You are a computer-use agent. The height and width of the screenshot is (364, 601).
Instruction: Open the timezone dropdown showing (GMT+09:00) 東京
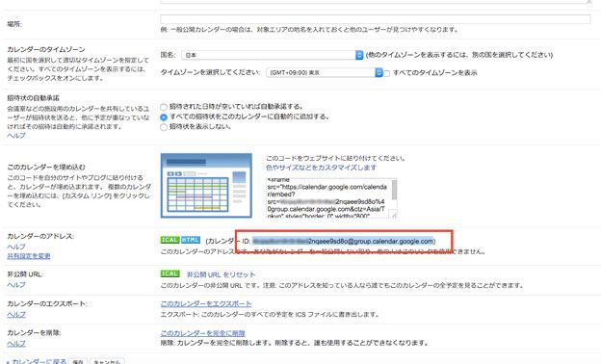pyautogui.click(x=325, y=72)
